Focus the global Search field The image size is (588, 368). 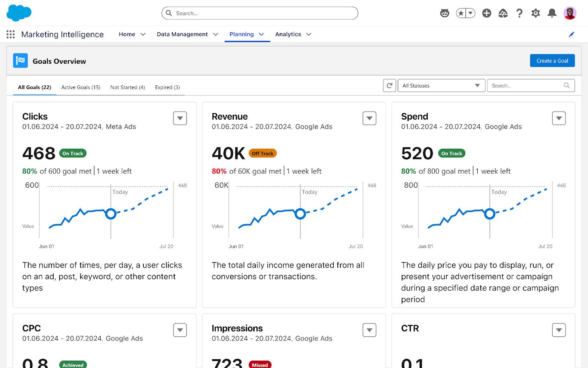click(260, 13)
